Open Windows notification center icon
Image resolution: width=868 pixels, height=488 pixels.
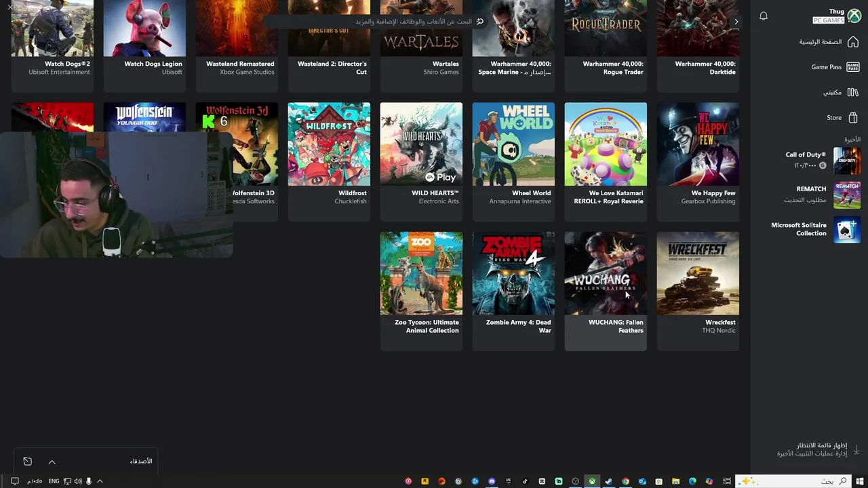point(14,481)
